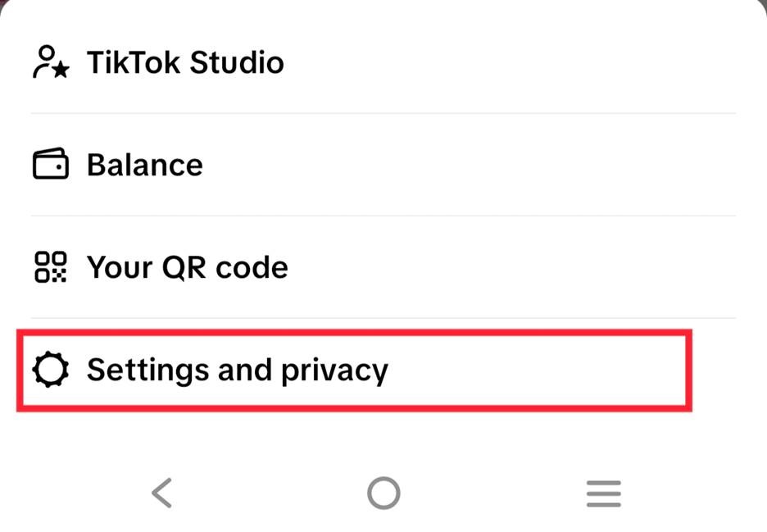Image resolution: width=767 pixels, height=532 pixels.
Task: Click inside the Settings and privacy outline
Action: (x=352, y=370)
